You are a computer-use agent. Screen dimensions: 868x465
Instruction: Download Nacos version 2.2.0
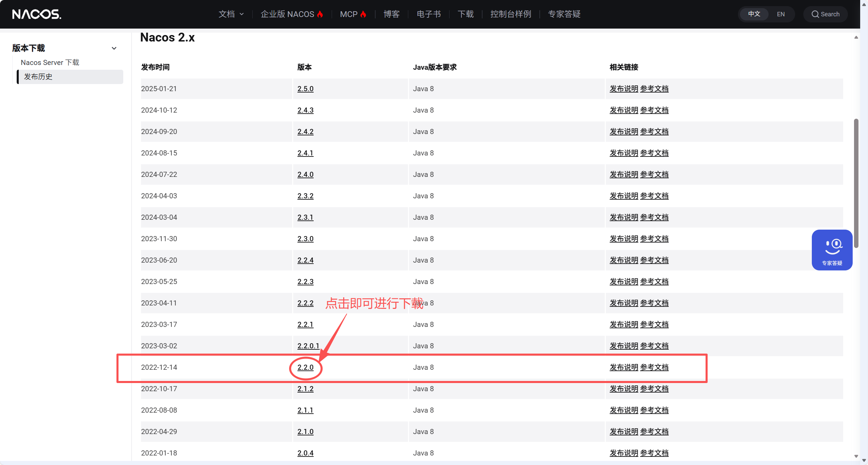305,367
